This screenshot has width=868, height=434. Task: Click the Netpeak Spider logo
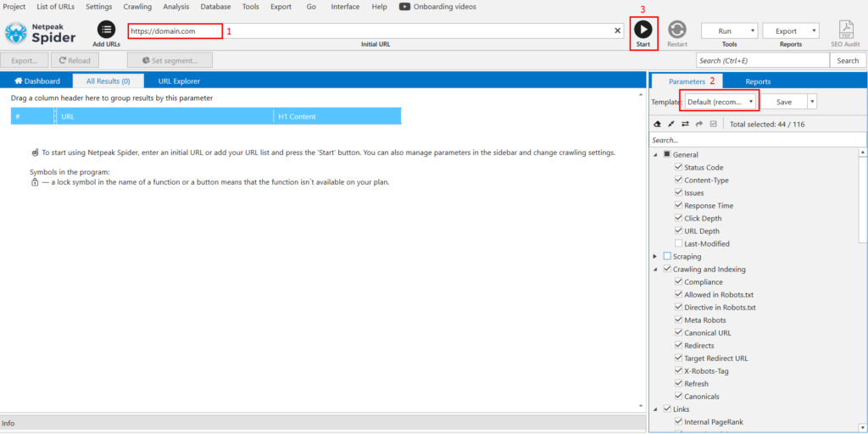click(41, 33)
